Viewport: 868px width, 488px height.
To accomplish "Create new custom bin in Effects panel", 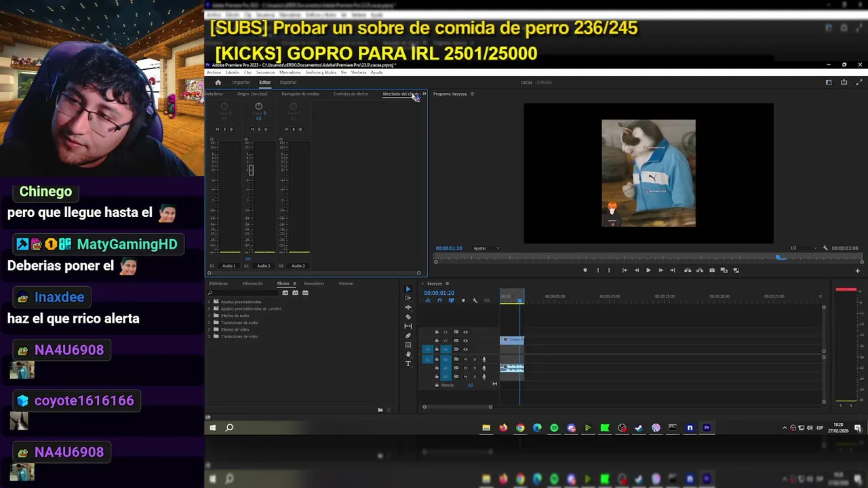I will 380,409.
